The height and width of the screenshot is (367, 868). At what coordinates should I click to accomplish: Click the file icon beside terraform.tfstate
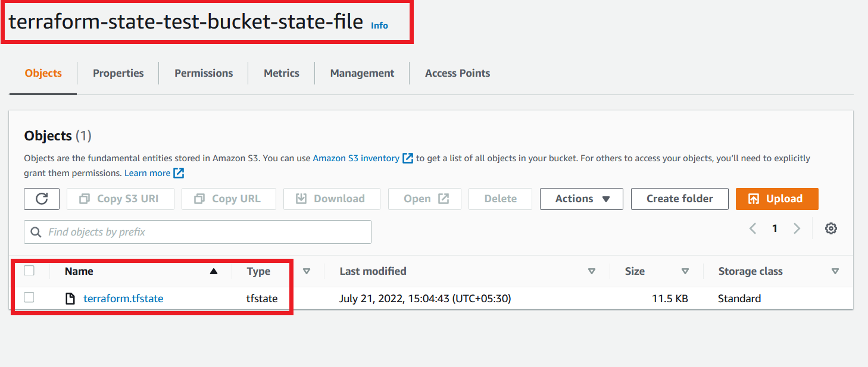[70, 299]
